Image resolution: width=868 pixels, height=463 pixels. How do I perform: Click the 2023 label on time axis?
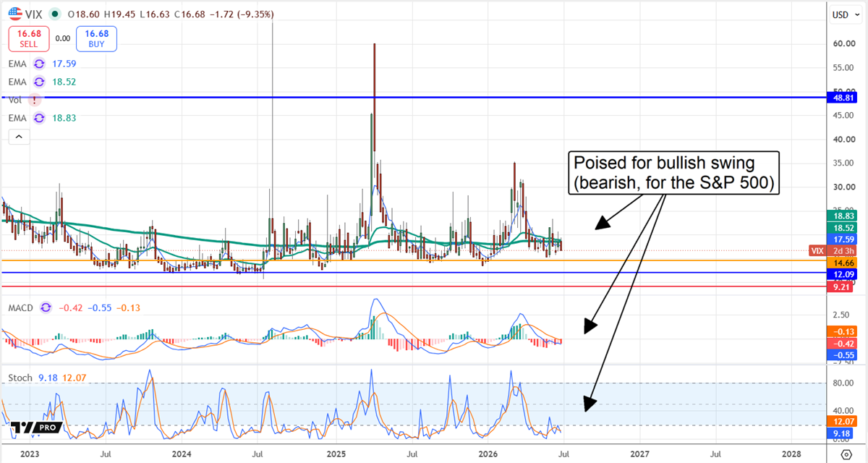(30, 454)
